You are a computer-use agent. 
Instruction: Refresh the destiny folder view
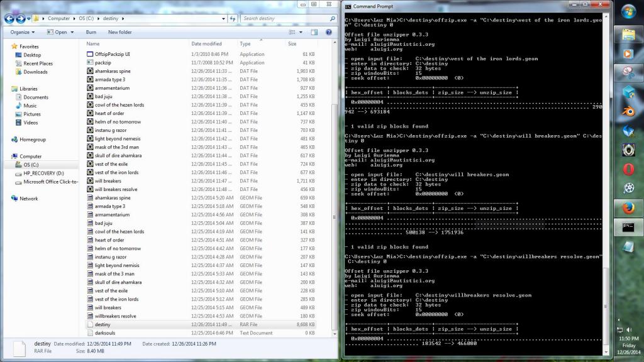[x=233, y=18]
